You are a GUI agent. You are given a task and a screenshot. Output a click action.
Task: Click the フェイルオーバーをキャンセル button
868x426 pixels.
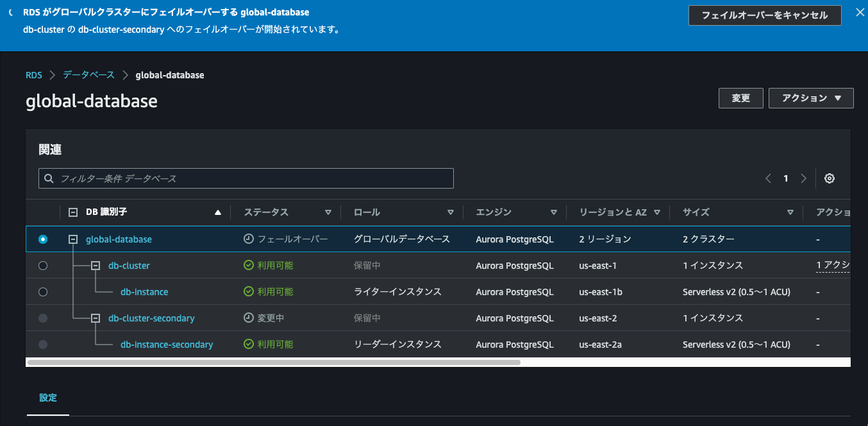tap(764, 15)
